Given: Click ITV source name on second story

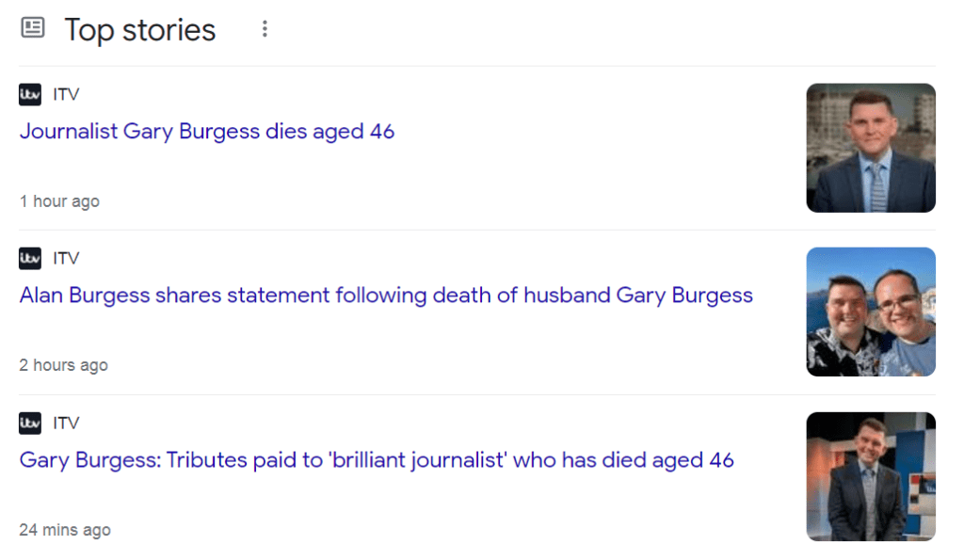Looking at the screenshot, I should 66,258.
